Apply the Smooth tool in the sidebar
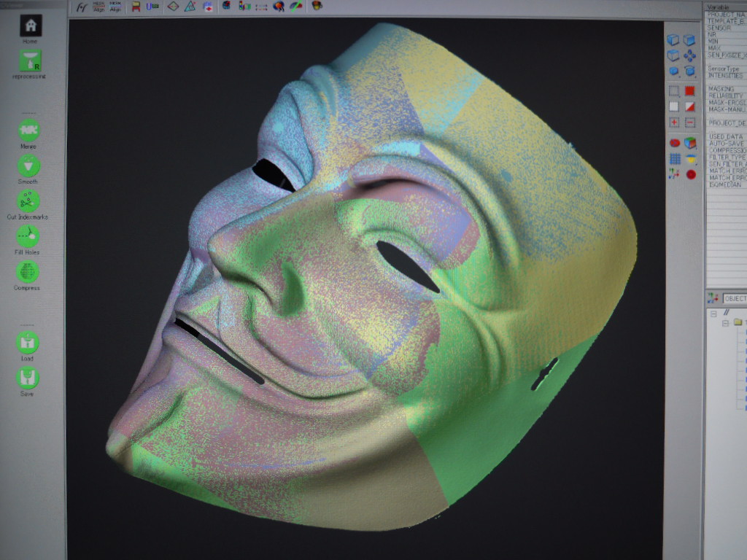 (x=28, y=166)
